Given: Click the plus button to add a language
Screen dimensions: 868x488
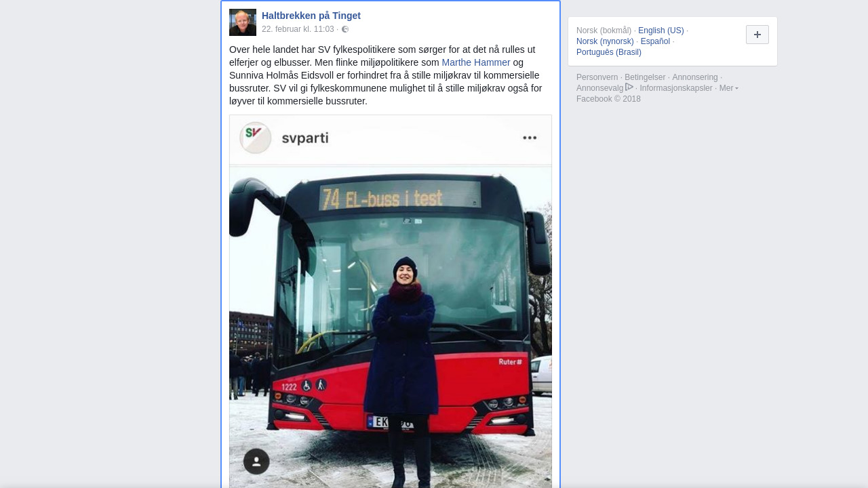Looking at the screenshot, I should tap(757, 35).
